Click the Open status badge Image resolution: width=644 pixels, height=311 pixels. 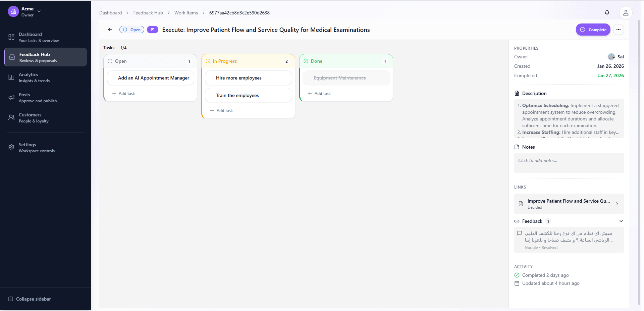coord(131,30)
